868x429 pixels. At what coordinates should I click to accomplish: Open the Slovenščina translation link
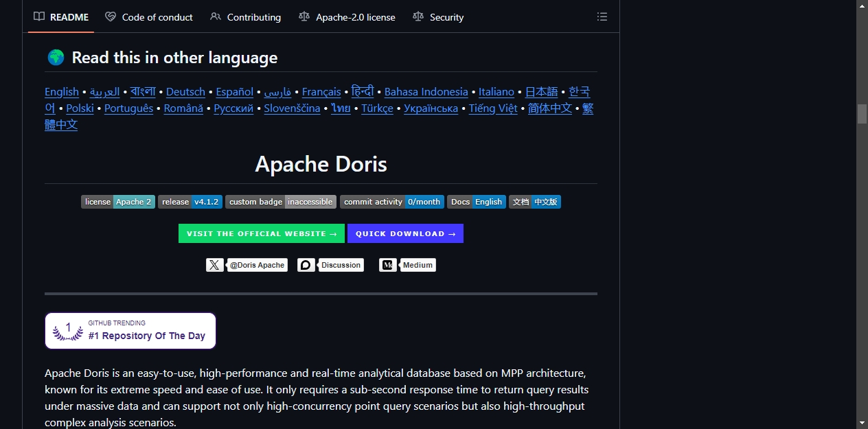pyautogui.click(x=292, y=108)
